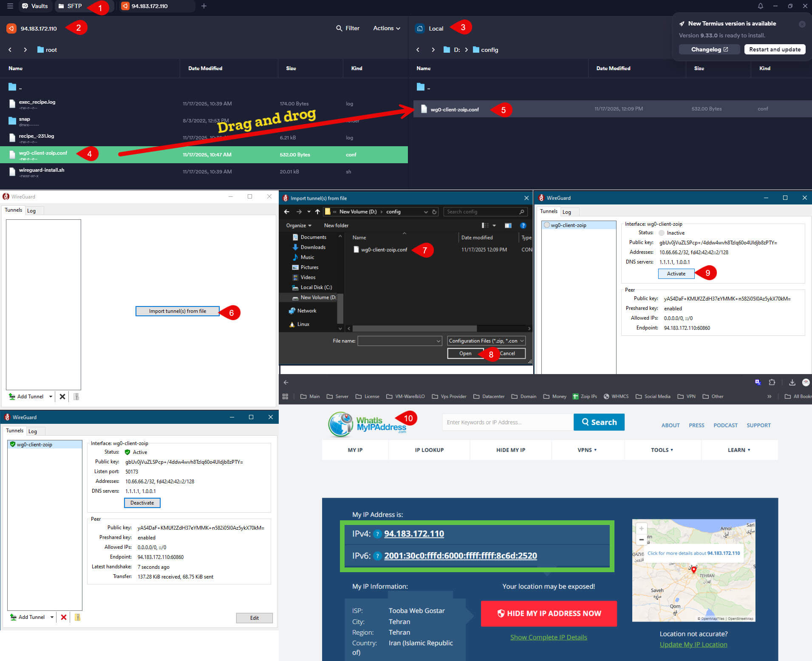This screenshot has width=812, height=661.
Task: Click the browser extensions puzzle icon
Action: pos(772,382)
